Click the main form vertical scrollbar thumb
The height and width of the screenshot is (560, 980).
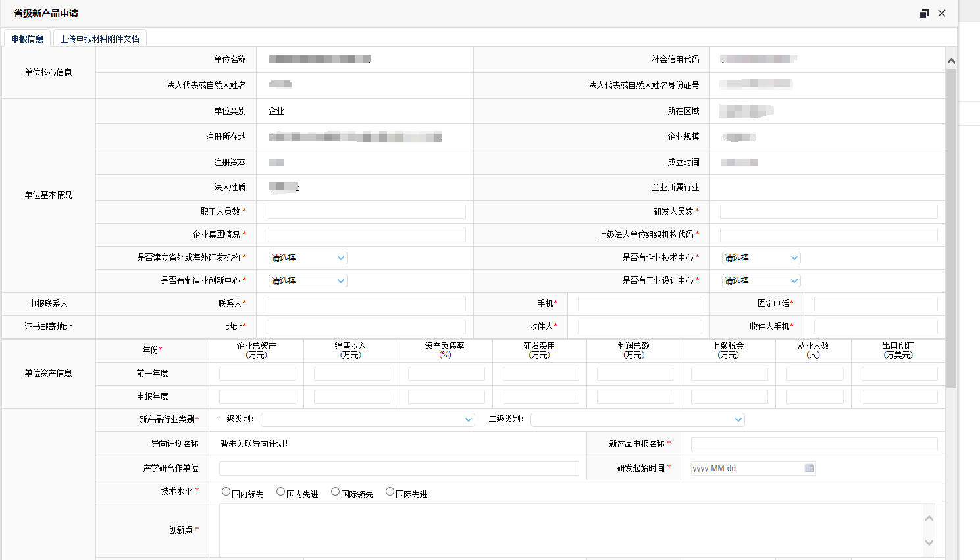pos(951,228)
